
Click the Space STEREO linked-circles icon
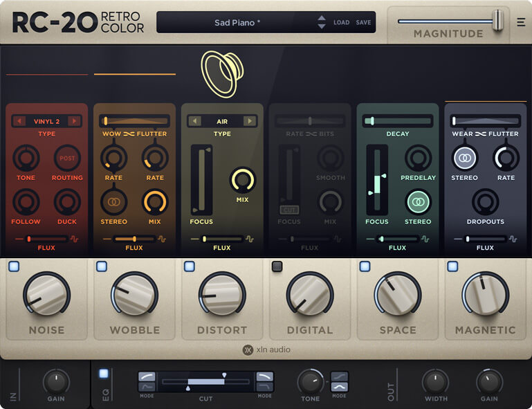418,202
